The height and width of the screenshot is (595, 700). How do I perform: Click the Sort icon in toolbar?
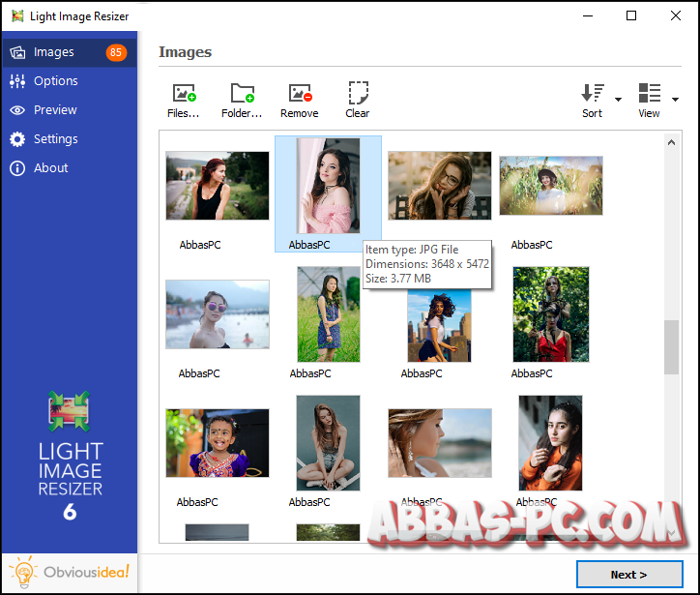point(592,94)
